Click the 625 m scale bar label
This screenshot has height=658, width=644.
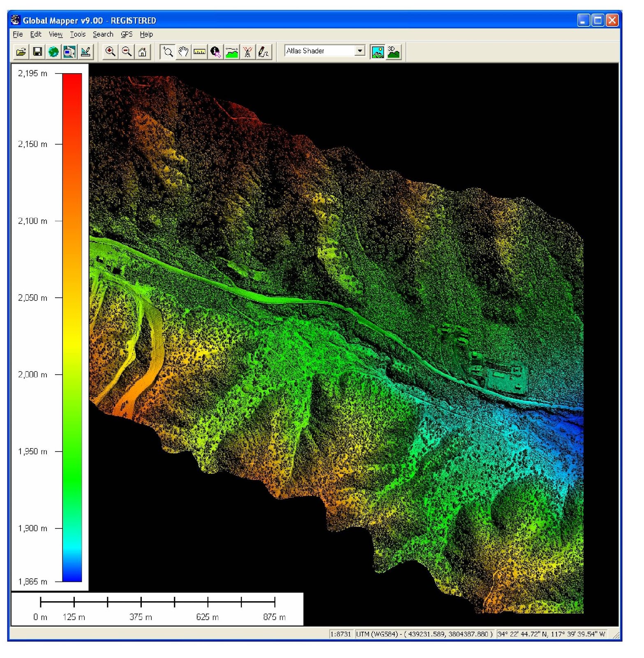click(208, 617)
